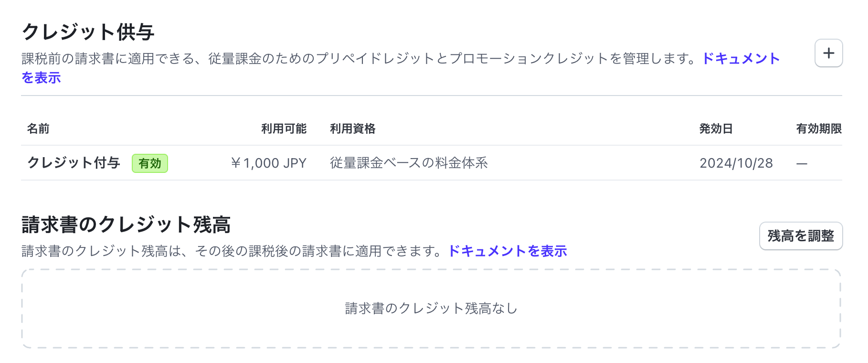Image resolution: width=868 pixels, height=363 pixels.
Task: Click the 発効日 column header
Action: click(716, 129)
